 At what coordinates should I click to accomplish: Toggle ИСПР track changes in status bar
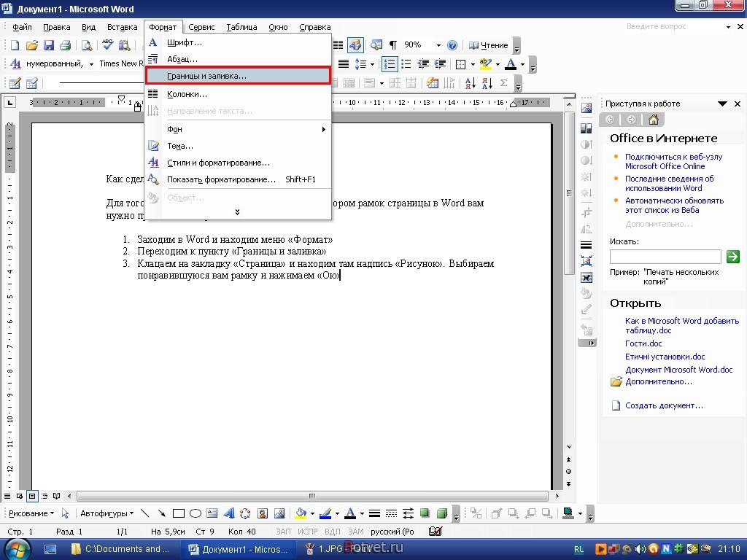308,532
